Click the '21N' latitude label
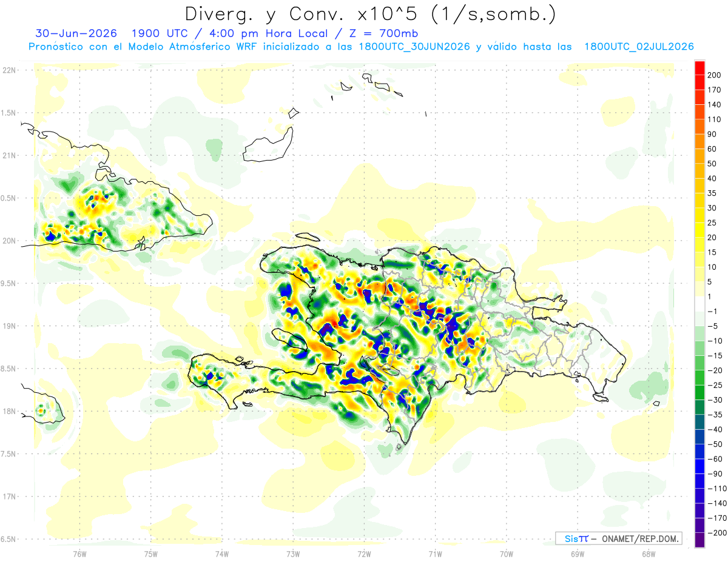The height and width of the screenshot is (562, 728). [x=8, y=156]
